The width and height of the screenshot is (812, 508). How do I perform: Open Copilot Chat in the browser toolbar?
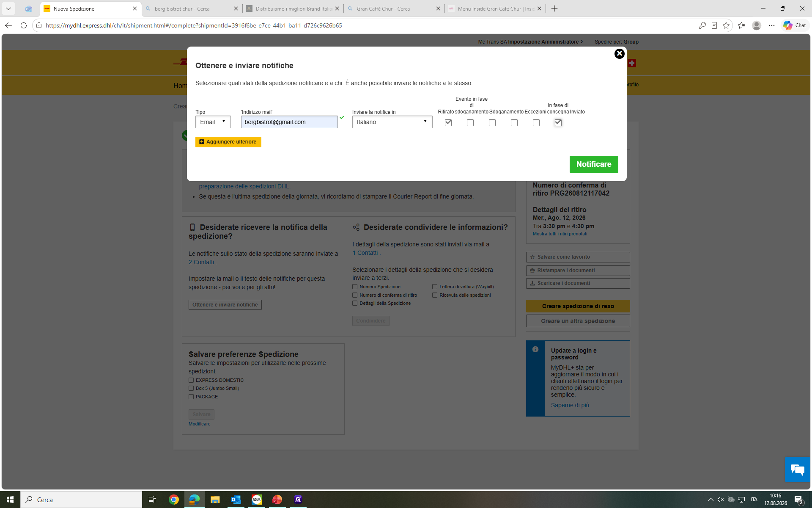(x=795, y=25)
